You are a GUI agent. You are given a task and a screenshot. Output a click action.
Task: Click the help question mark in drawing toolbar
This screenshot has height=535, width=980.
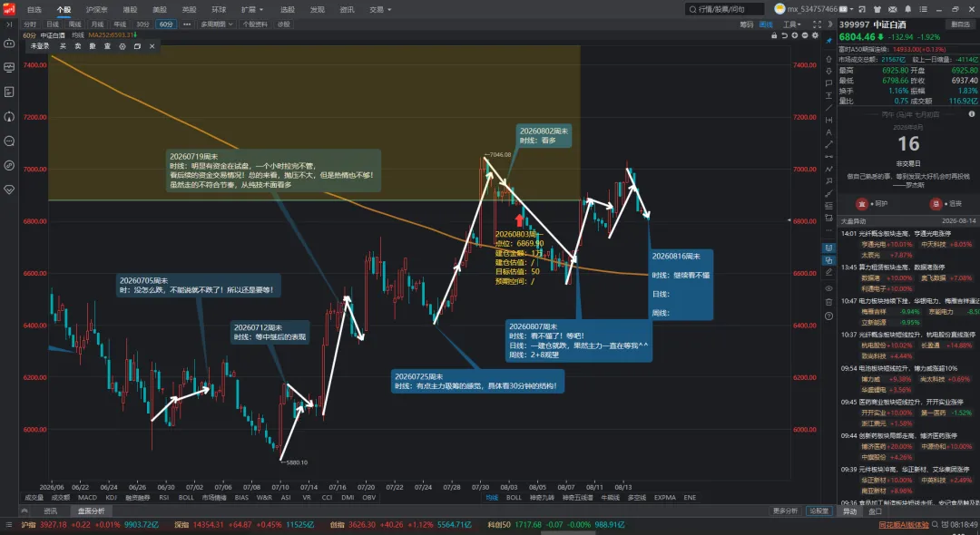(x=828, y=316)
